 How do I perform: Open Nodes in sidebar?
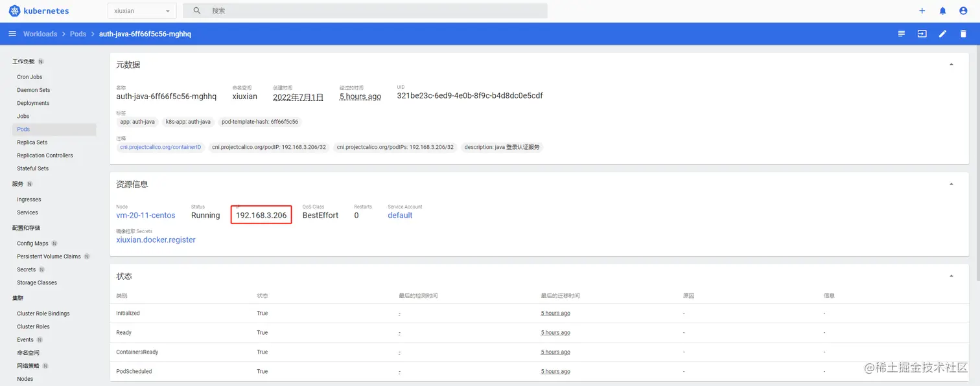(x=25, y=379)
